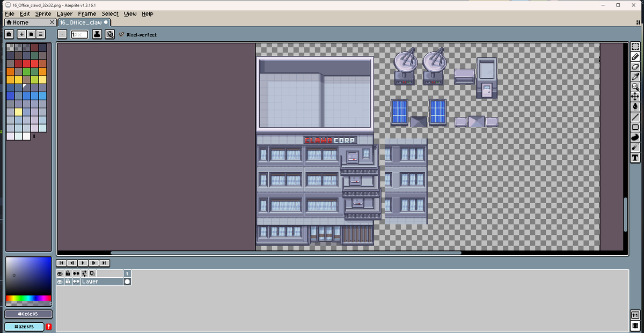Screen dimensions: 644x333
Task: Click red add-color warning icon
Action: click(x=49, y=327)
